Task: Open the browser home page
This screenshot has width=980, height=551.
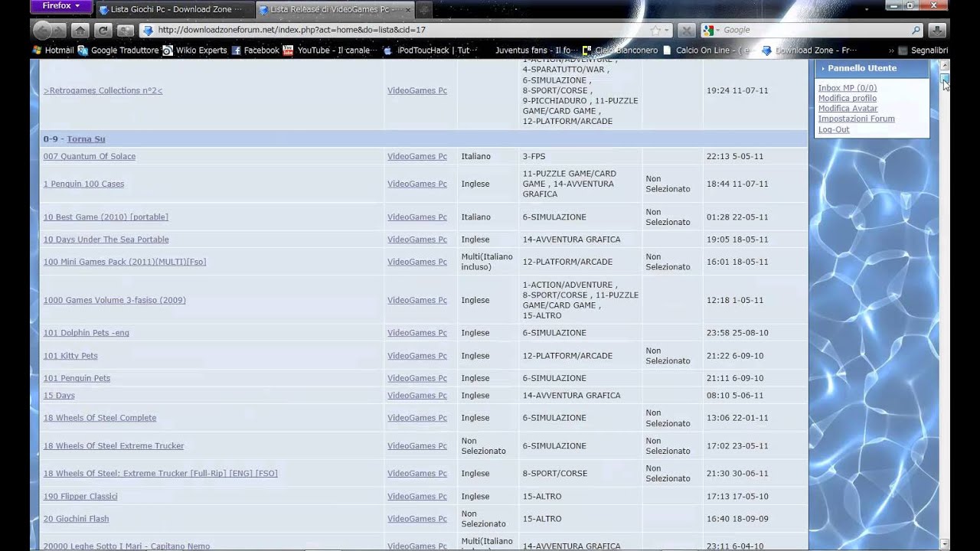Action: click(x=80, y=31)
